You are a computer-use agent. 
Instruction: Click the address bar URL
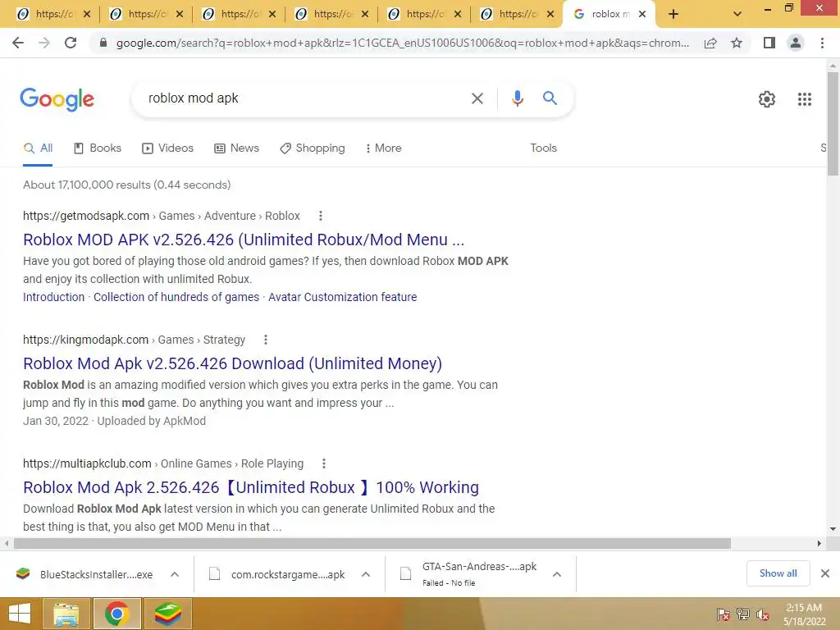(x=402, y=43)
